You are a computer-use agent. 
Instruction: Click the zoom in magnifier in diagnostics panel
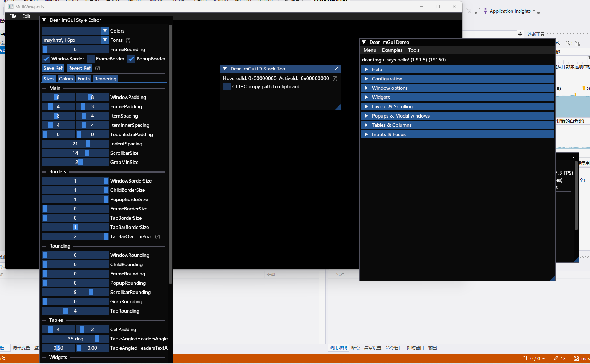[x=558, y=43]
